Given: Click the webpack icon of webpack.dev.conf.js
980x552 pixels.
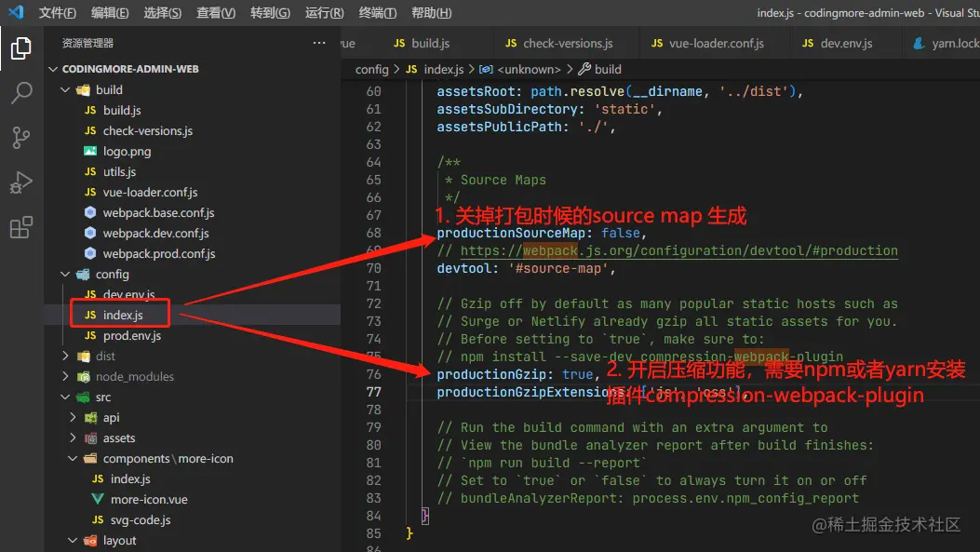Looking at the screenshot, I should (x=90, y=233).
